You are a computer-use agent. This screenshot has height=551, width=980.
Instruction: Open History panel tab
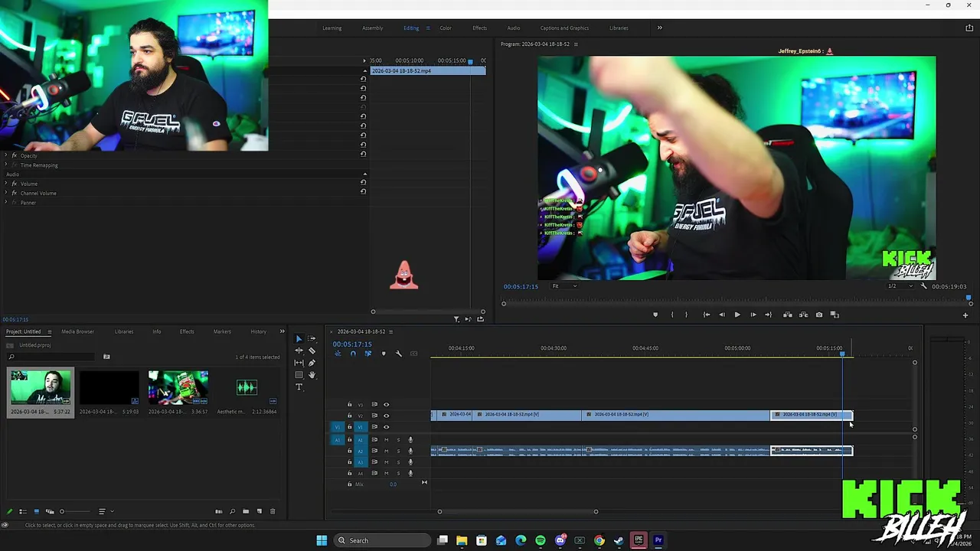pos(259,332)
